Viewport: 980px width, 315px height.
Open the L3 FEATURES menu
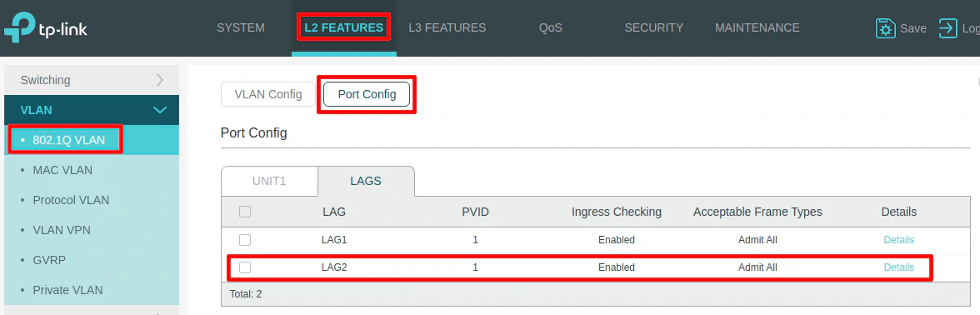point(447,28)
